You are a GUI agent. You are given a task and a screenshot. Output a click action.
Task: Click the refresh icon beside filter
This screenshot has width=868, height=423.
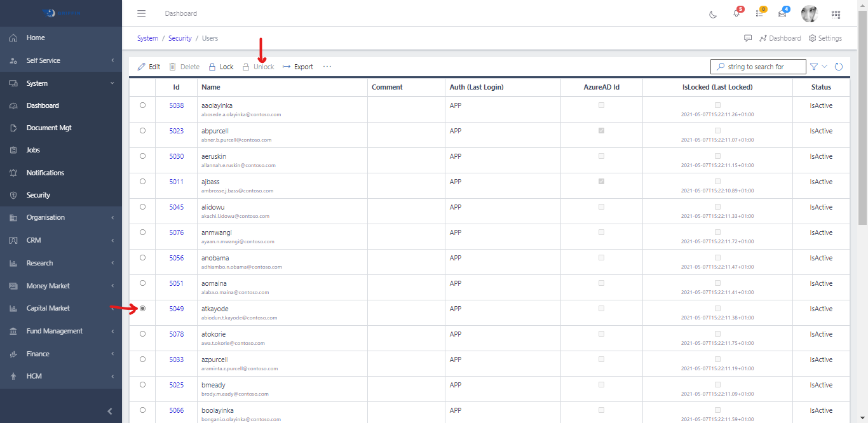click(839, 67)
